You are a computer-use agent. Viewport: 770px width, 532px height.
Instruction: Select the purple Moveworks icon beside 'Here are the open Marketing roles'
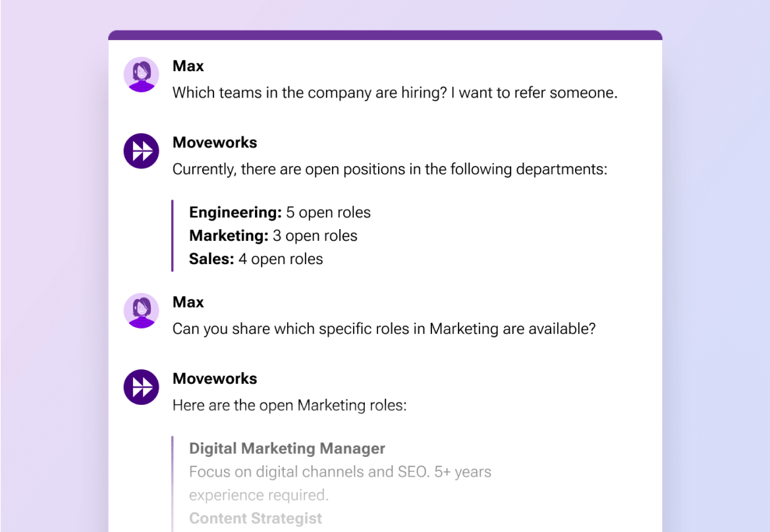141,387
